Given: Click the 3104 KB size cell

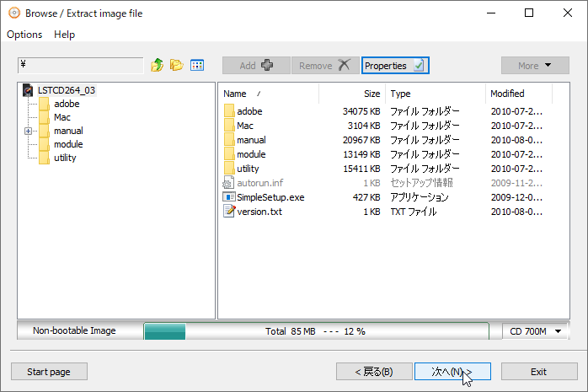Looking at the screenshot, I should coord(364,126).
